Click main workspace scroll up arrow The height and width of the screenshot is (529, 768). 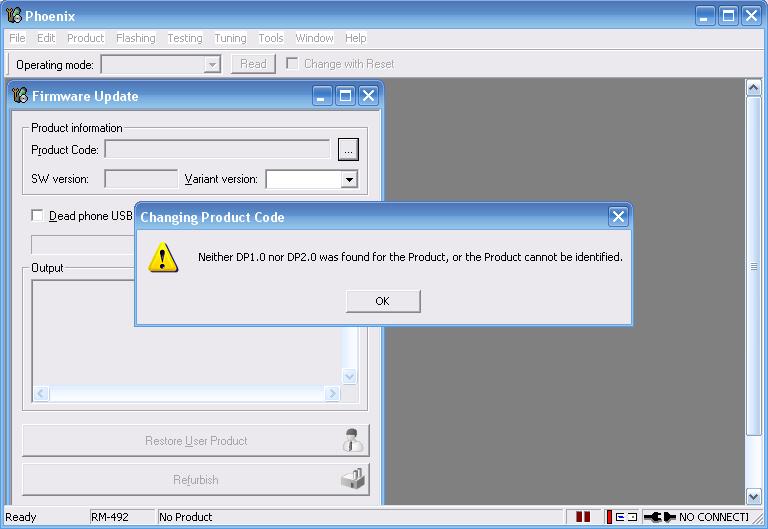click(x=753, y=88)
